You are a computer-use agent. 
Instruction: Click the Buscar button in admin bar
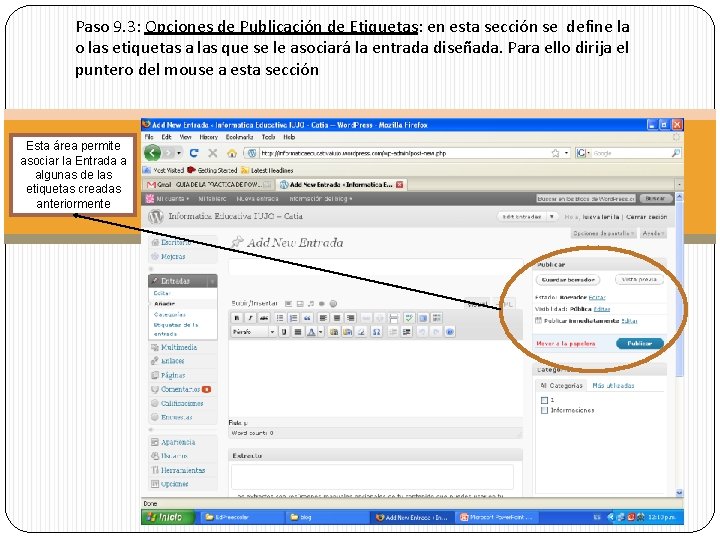coord(655,198)
